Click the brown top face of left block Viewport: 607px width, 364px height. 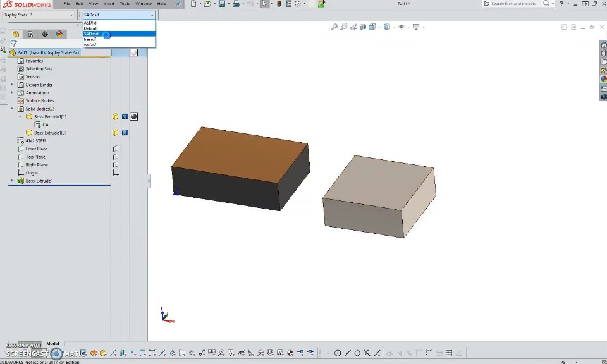tap(240, 154)
